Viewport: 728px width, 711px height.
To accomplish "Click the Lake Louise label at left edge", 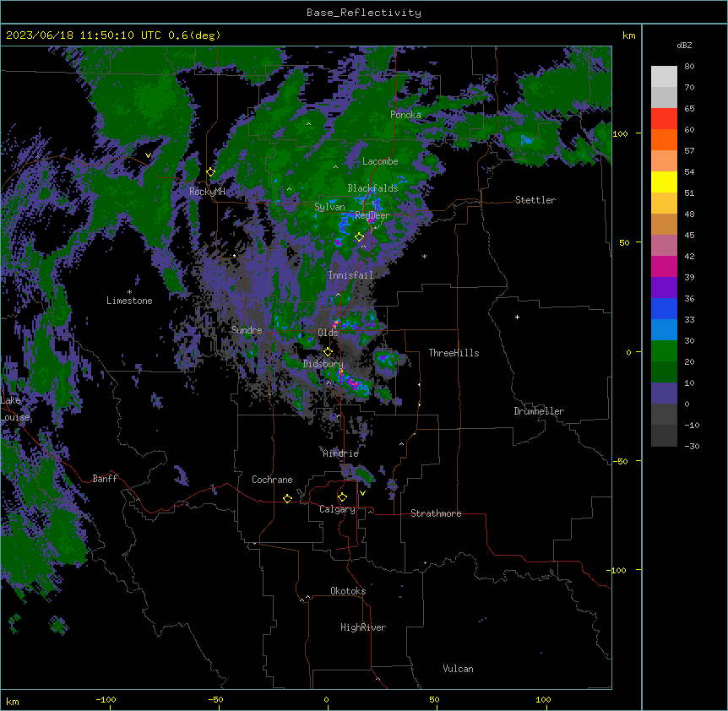I will point(15,409).
